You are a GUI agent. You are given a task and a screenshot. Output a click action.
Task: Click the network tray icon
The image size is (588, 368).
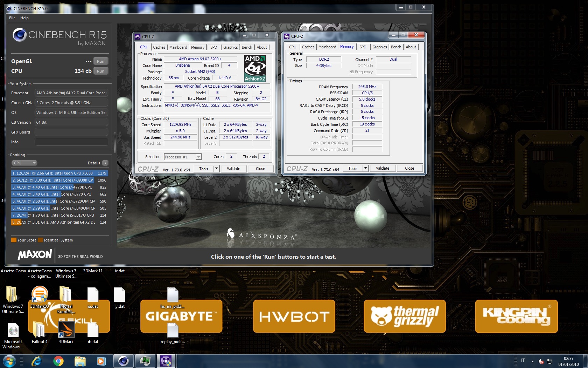549,361
